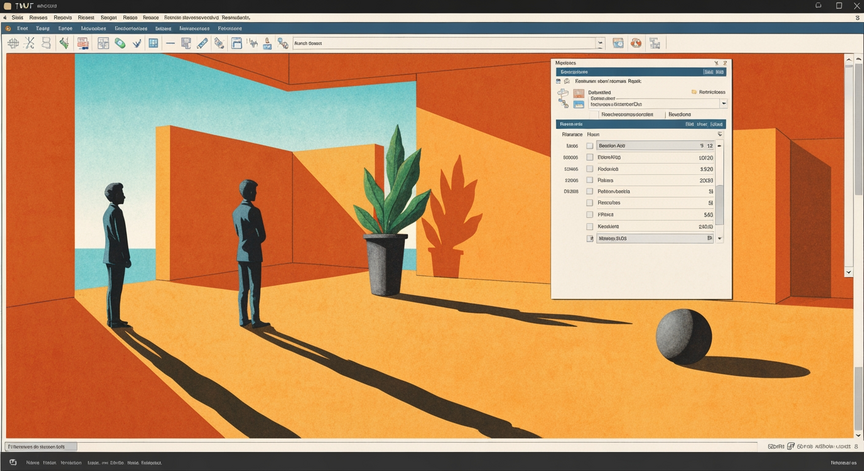The width and height of the screenshot is (864, 471).
Task: Click the cloud network icon in panel
Action: (563, 94)
